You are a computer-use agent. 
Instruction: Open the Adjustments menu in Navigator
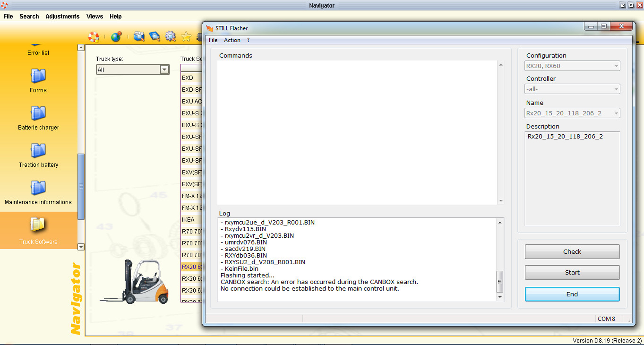click(62, 16)
